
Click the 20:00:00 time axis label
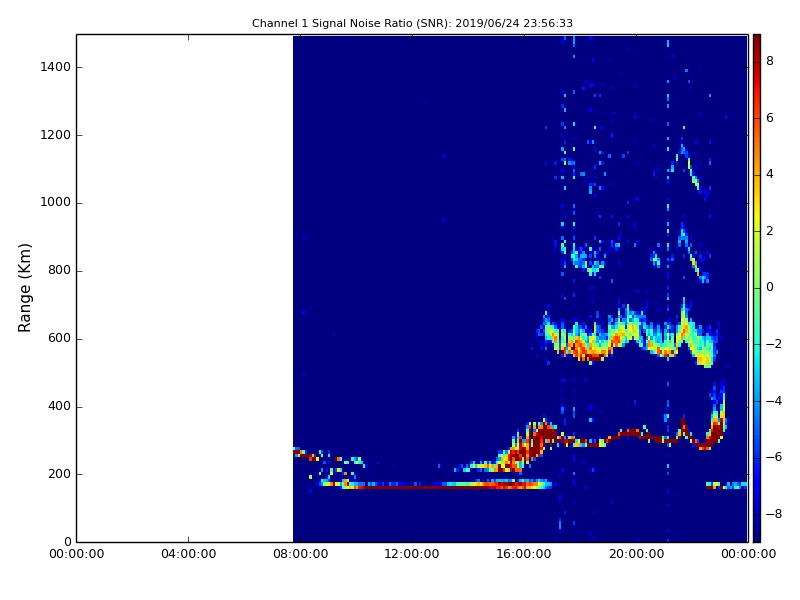(x=636, y=554)
